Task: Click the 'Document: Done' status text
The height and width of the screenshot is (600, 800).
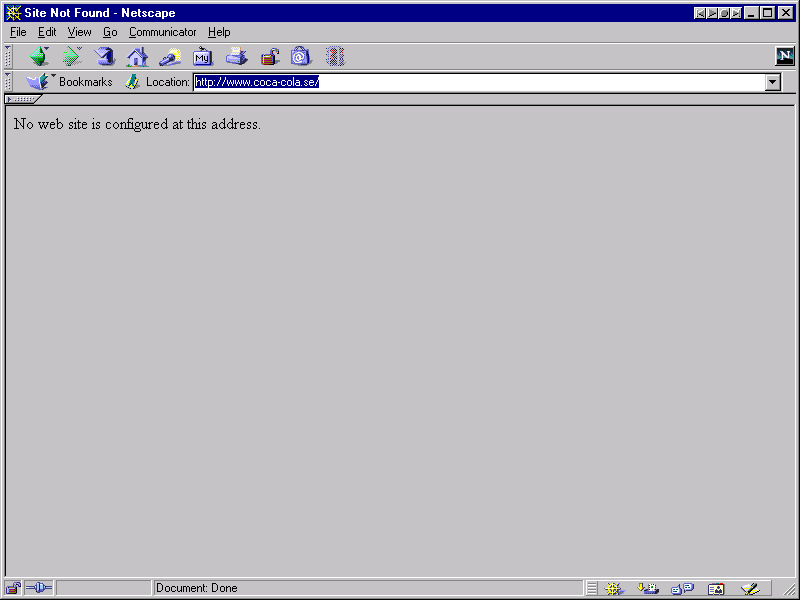Action: coord(196,588)
